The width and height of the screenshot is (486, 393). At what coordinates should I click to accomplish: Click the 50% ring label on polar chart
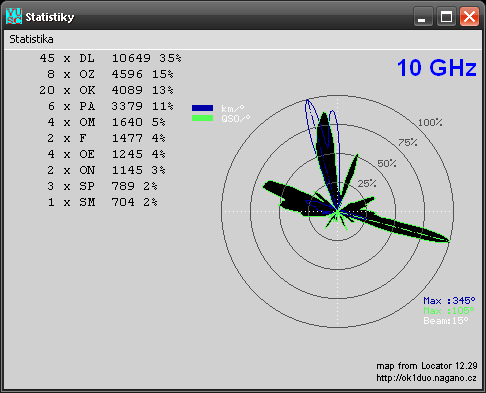[387, 163]
